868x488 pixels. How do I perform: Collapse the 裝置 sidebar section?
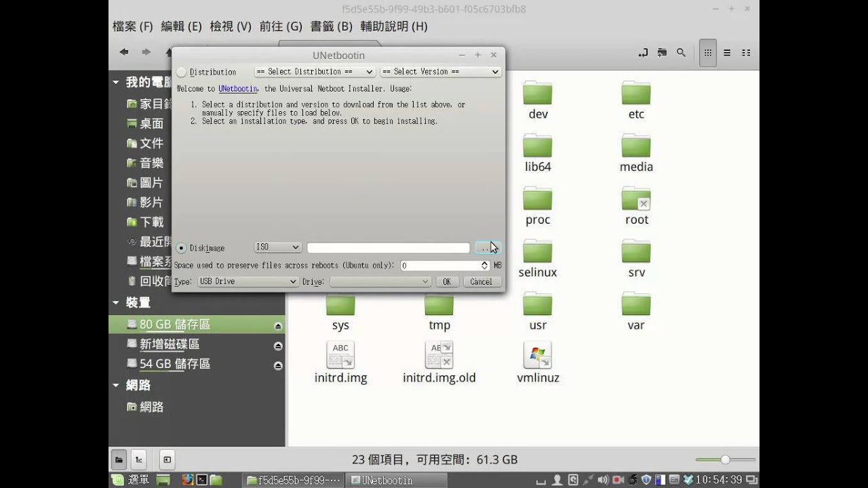(116, 302)
